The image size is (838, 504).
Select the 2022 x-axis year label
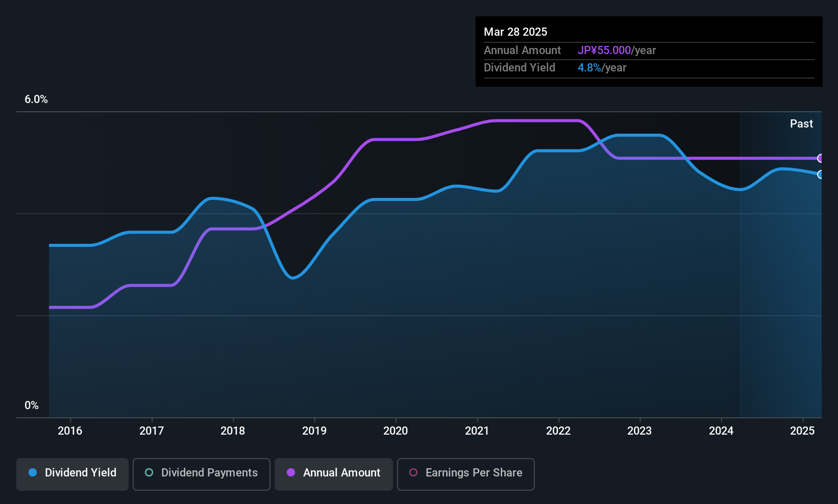(558, 431)
